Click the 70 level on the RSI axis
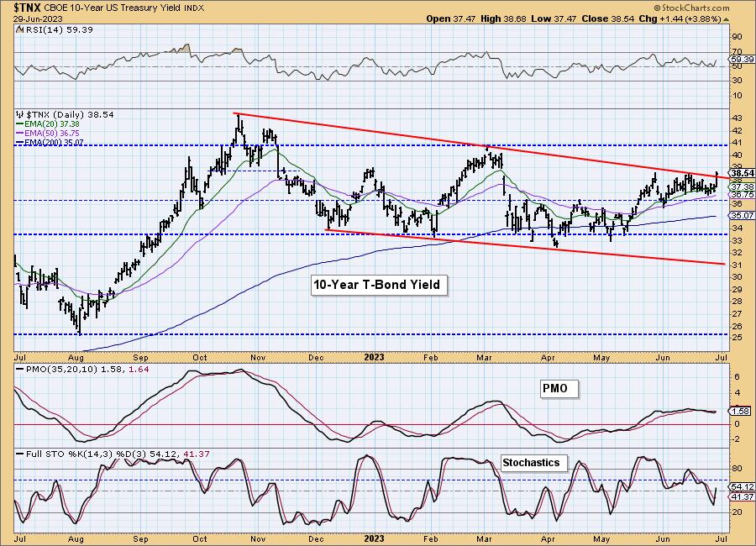The image size is (756, 546). click(x=738, y=51)
